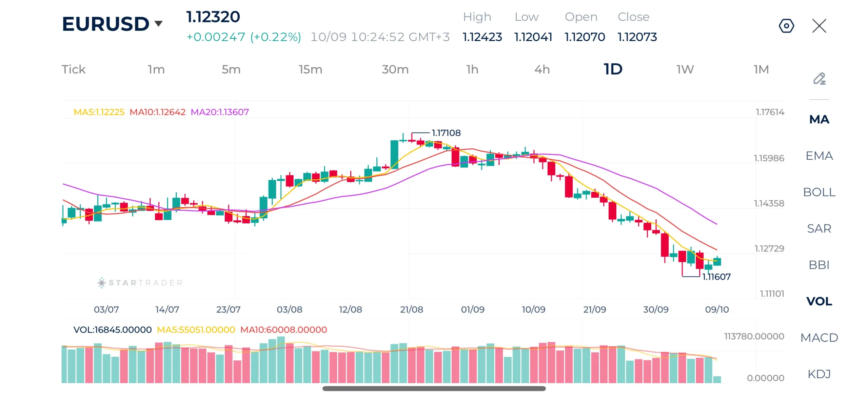Turn on the SAR indicator

coord(819,228)
